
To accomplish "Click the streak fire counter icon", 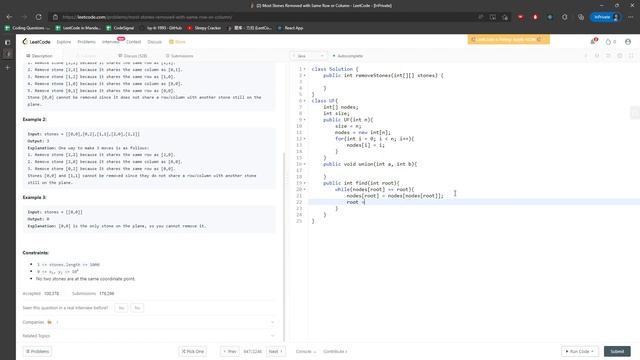I will click(x=611, y=42).
